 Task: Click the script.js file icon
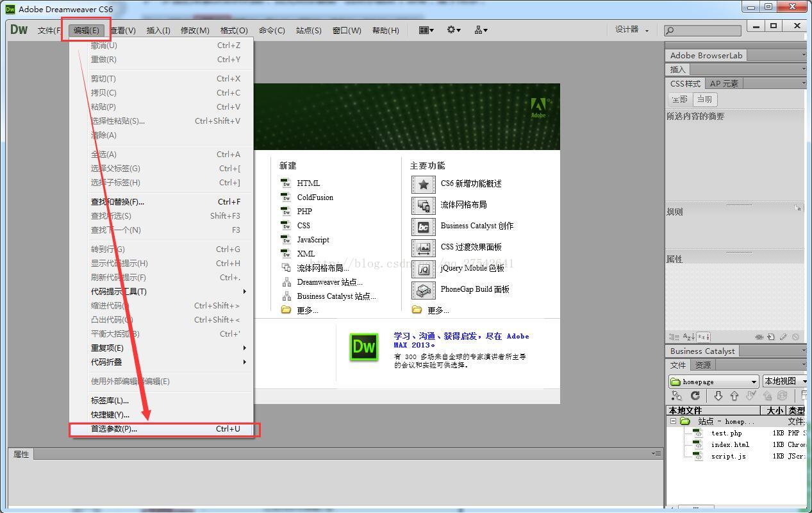tap(699, 457)
